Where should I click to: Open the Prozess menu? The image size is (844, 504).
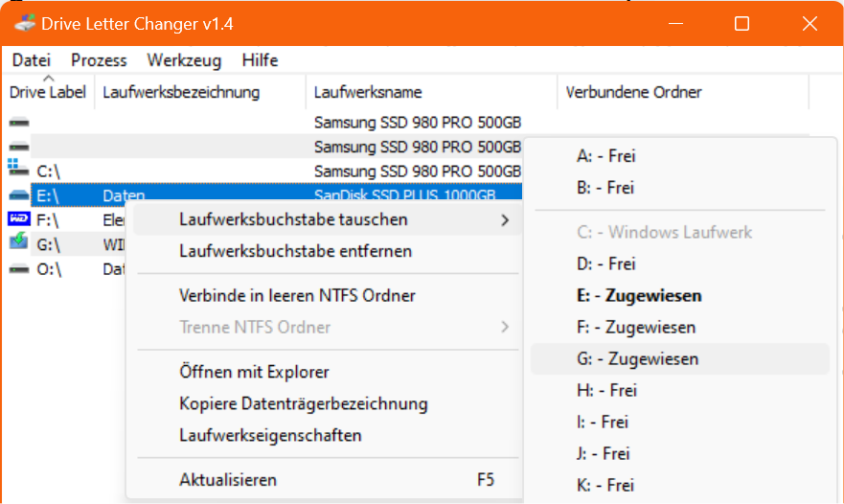point(99,60)
